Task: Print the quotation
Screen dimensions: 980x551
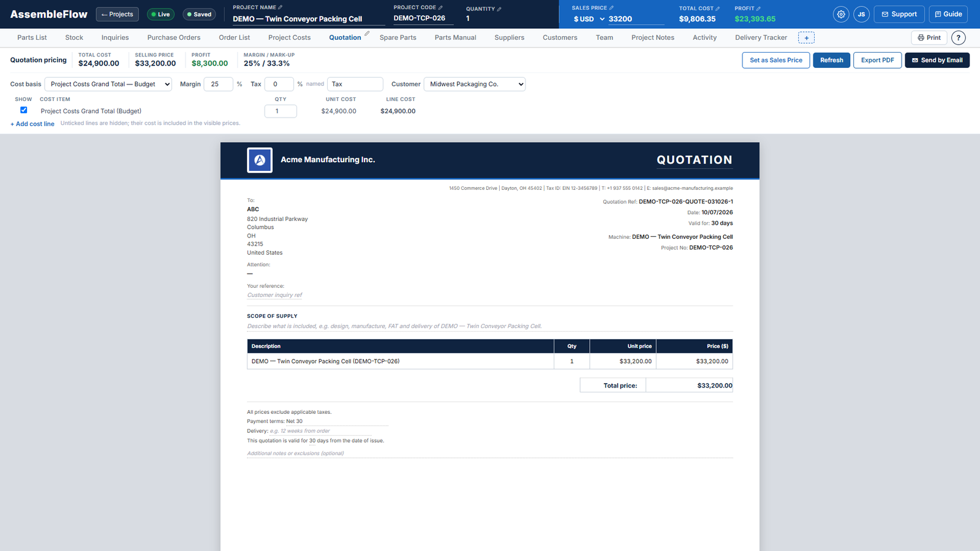Action: point(929,38)
